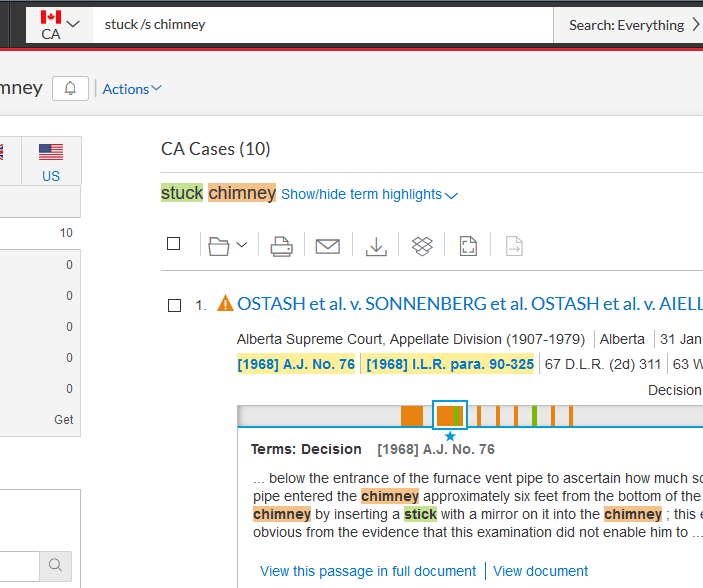
Task: Click the green hit marker in the term bar
Action: click(536, 416)
